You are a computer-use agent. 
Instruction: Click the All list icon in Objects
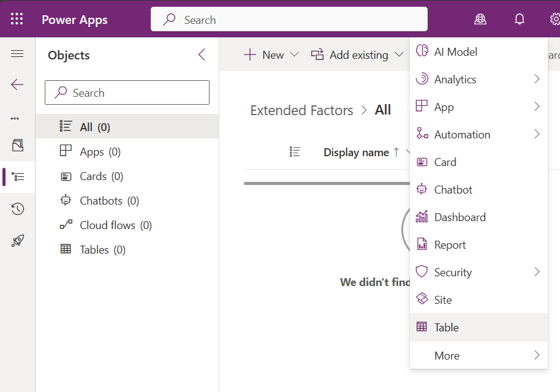[x=66, y=126]
